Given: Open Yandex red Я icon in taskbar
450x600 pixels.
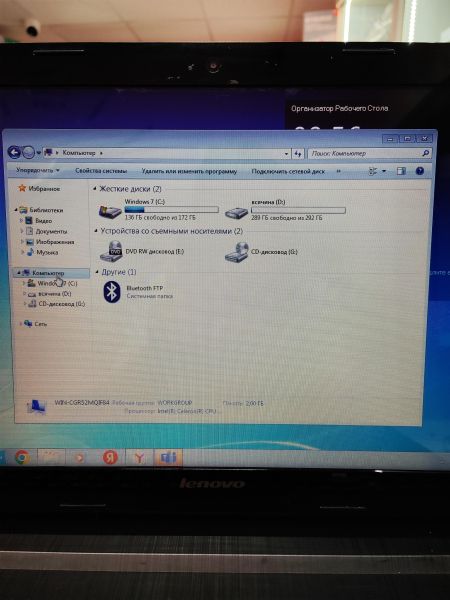Looking at the screenshot, I should (110, 457).
